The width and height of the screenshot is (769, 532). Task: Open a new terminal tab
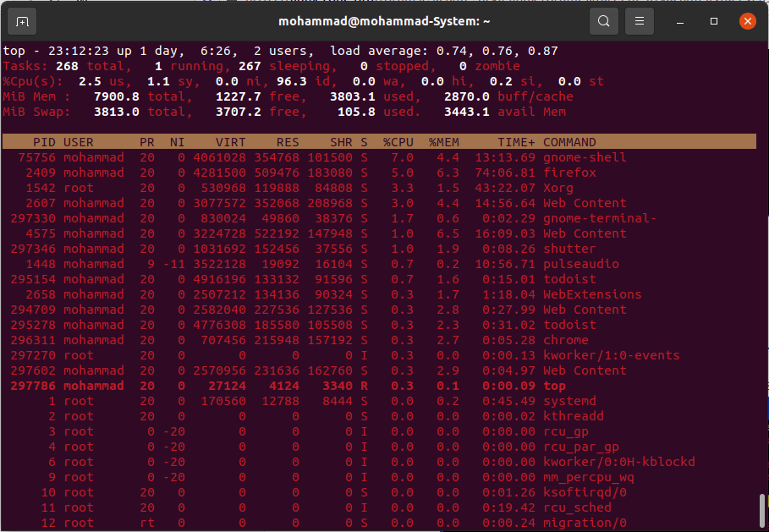pyautogui.click(x=22, y=21)
